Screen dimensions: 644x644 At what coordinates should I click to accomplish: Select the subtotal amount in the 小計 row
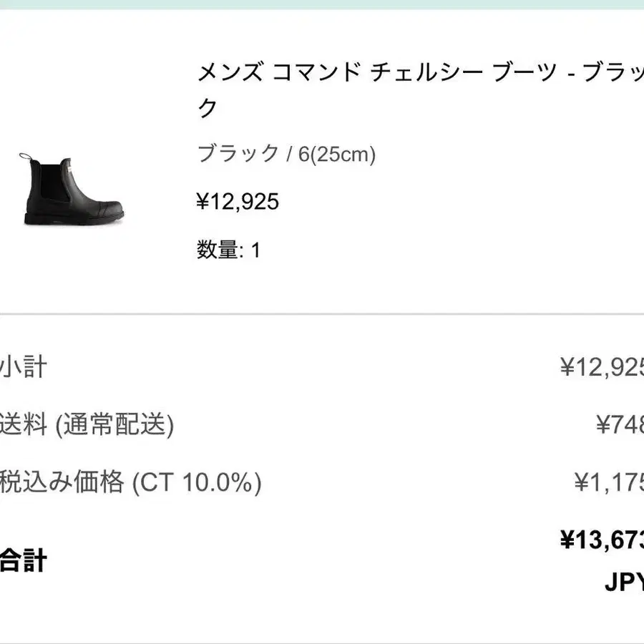[x=602, y=367]
